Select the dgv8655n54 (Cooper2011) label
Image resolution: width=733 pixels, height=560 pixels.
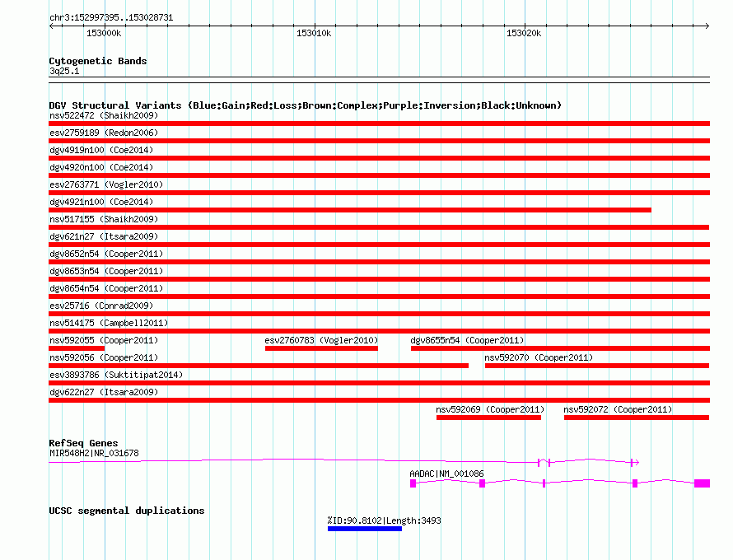click(x=468, y=340)
